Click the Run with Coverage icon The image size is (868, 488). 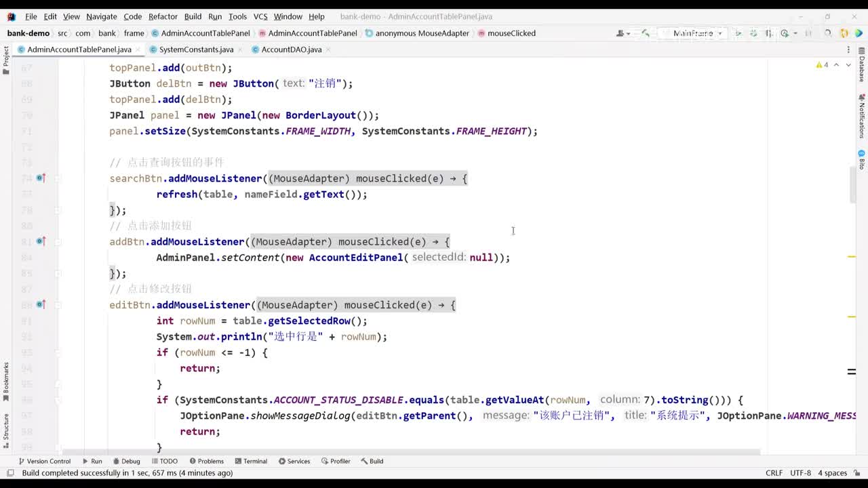(x=769, y=33)
